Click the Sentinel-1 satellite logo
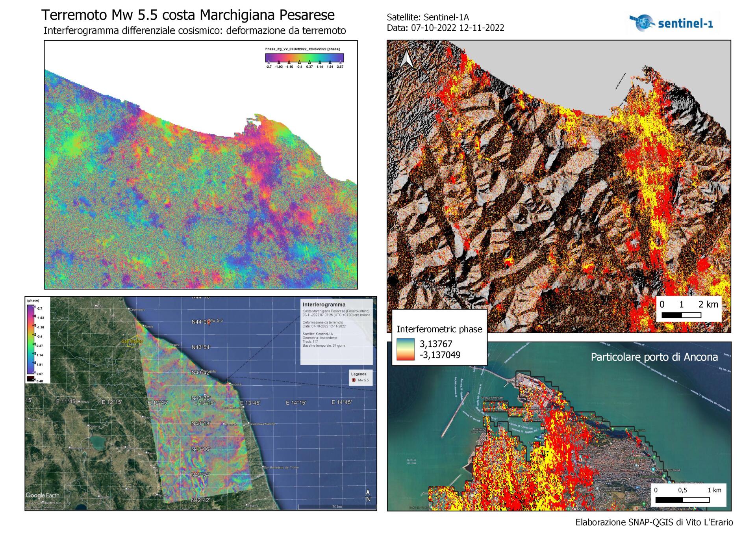 point(671,22)
